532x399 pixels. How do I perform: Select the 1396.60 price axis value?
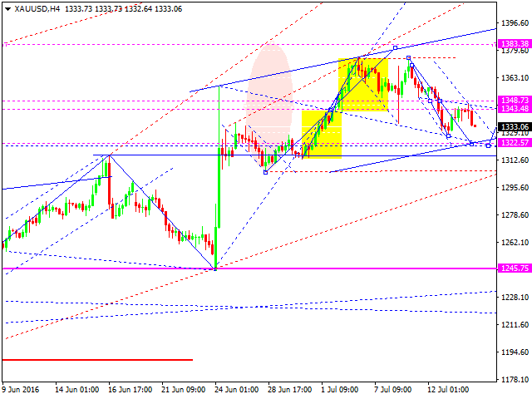point(515,22)
